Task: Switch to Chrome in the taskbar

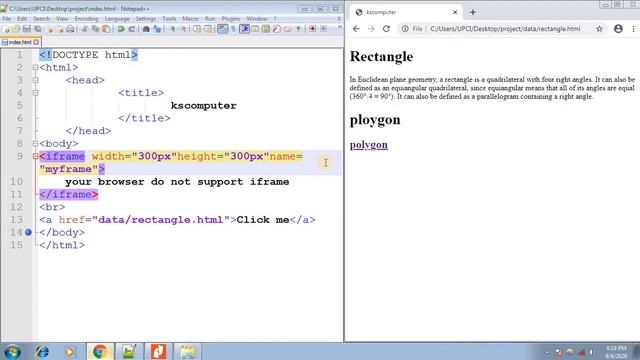Action: (x=100, y=352)
